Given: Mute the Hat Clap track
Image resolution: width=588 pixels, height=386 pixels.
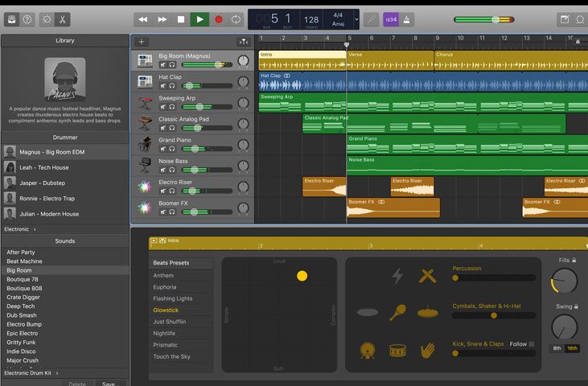Looking at the screenshot, I should pyautogui.click(x=162, y=85).
